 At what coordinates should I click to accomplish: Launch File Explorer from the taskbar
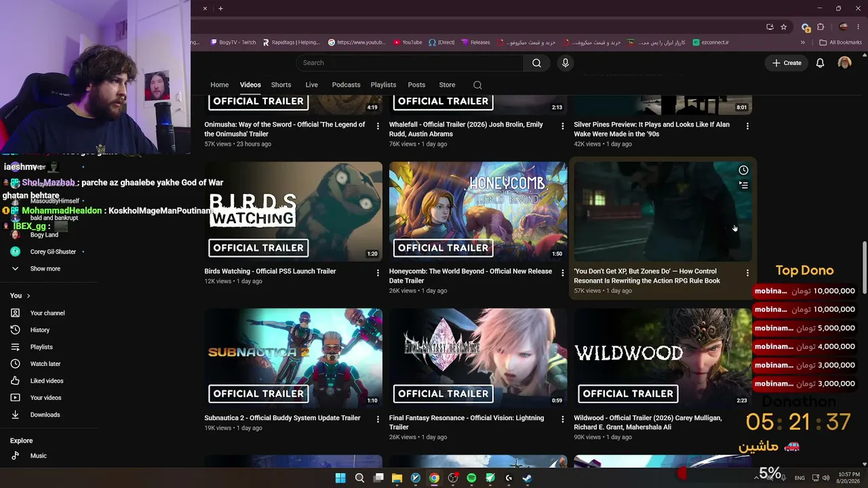tap(397, 478)
